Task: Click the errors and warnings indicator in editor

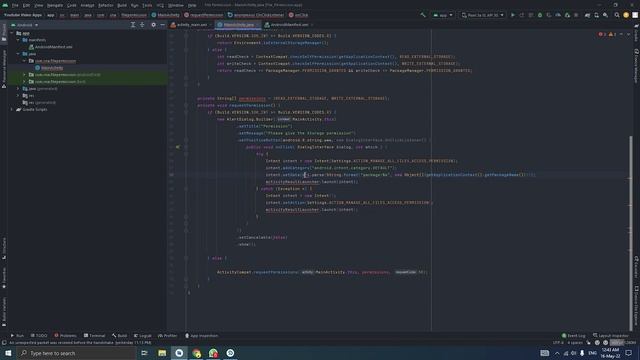Action: pos(607,34)
